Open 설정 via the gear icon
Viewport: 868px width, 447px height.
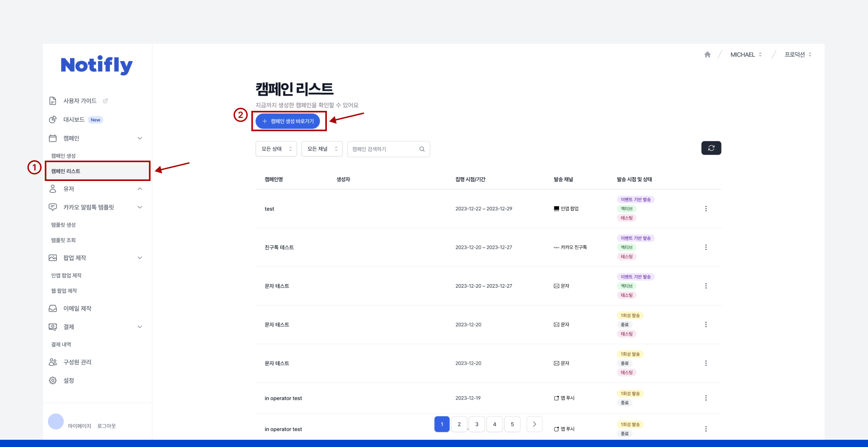[x=52, y=380]
